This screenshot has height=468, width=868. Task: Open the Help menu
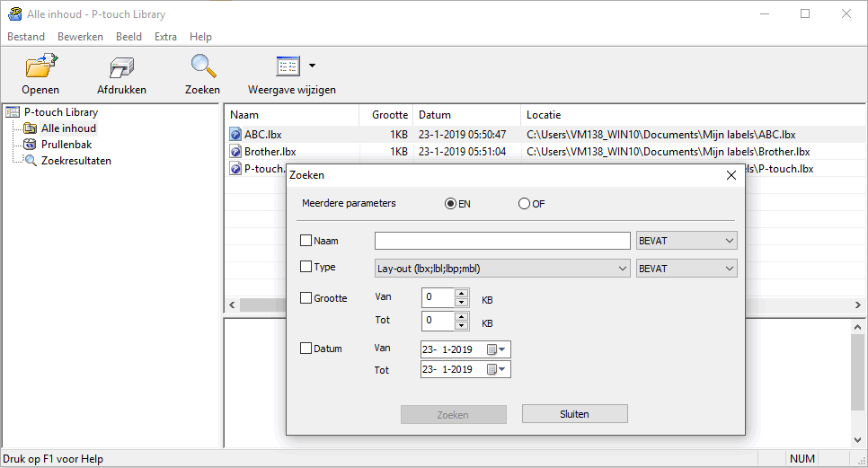200,37
